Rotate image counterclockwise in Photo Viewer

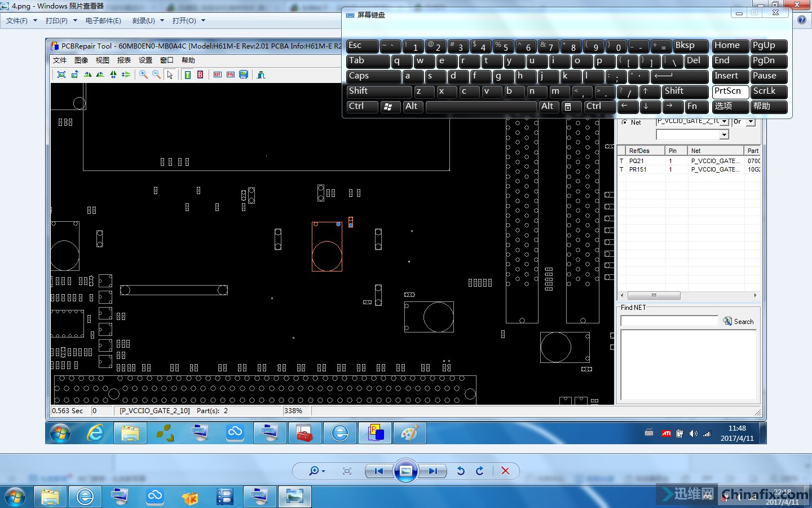[461, 471]
